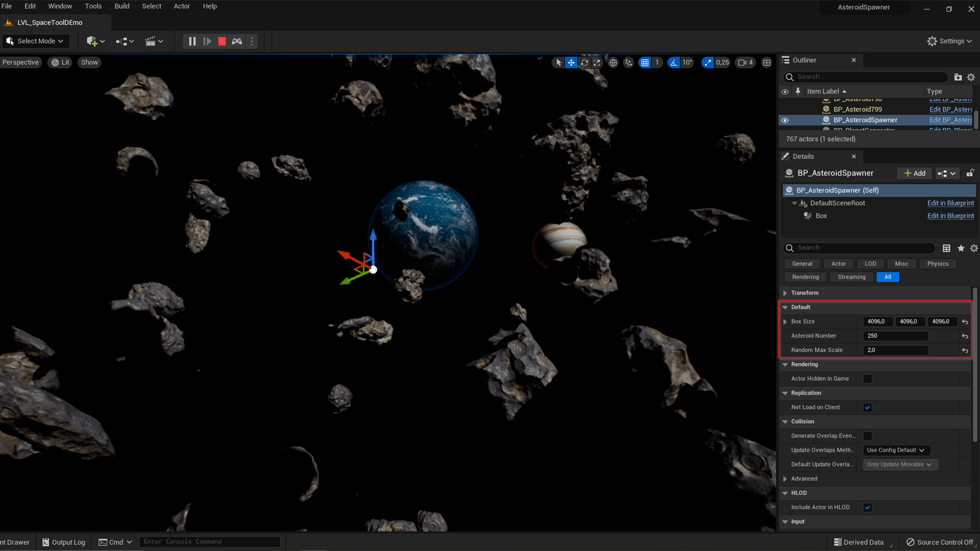Choose the select objects cursor tool
The image size is (980, 551).
click(x=558, y=62)
